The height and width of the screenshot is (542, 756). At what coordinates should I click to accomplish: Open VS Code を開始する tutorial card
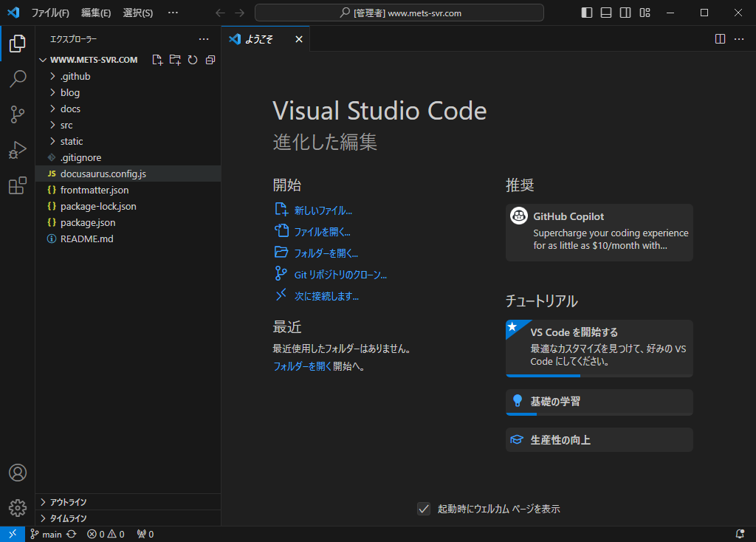(x=599, y=348)
